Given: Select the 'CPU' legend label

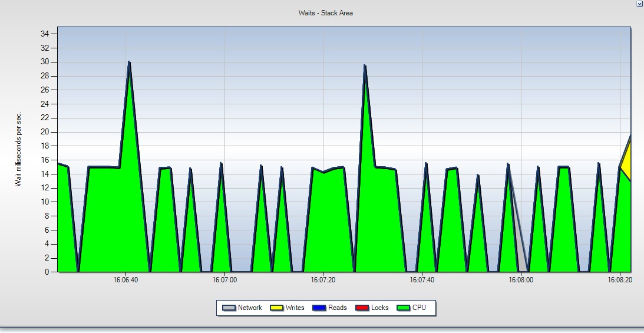Looking at the screenshot, I should pyautogui.click(x=420, y=308).
